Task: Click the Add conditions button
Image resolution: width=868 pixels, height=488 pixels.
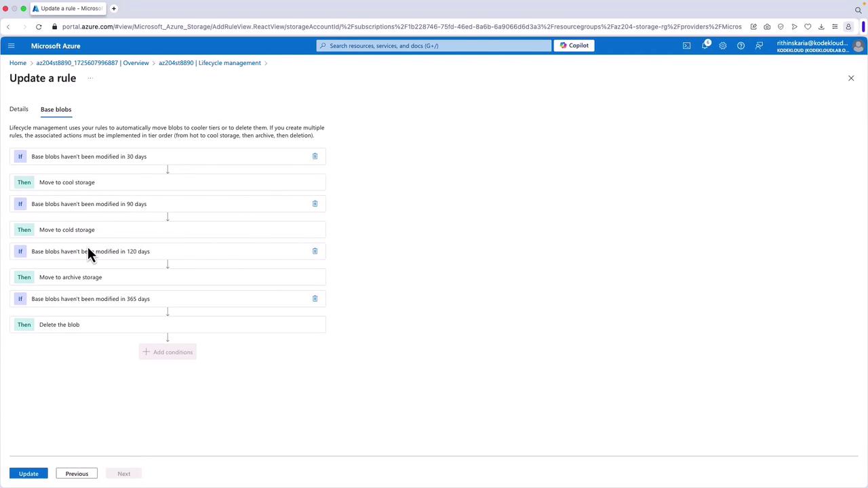Action: click(167, 352)
